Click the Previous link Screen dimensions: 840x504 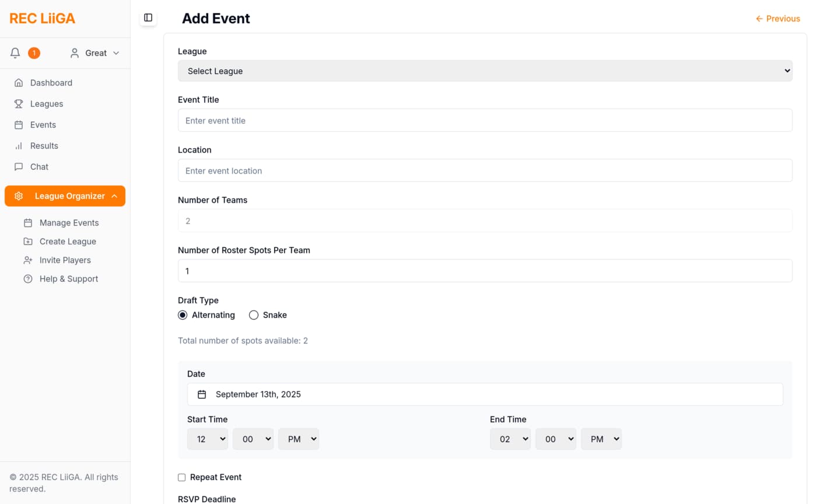click(x=778, y=19)
